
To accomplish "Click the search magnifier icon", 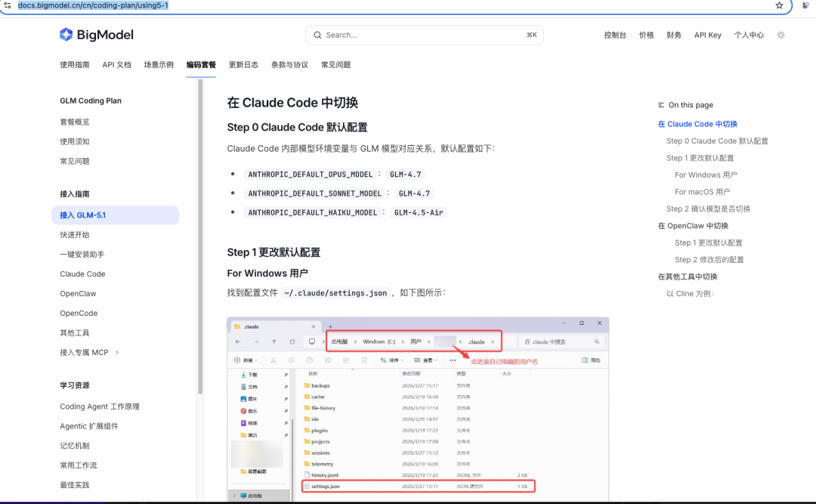I will coord(317,35).
